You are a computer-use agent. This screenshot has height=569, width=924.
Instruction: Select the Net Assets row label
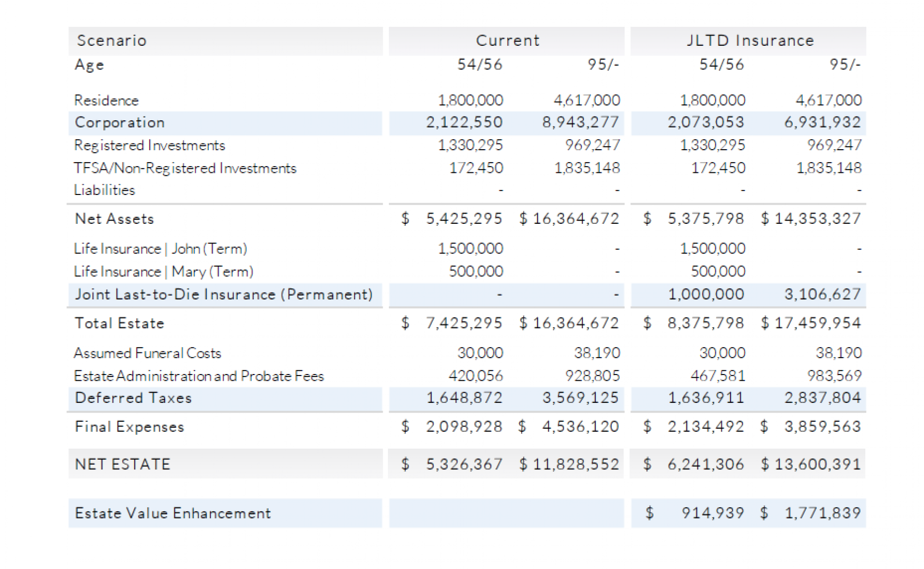[115, 219]
